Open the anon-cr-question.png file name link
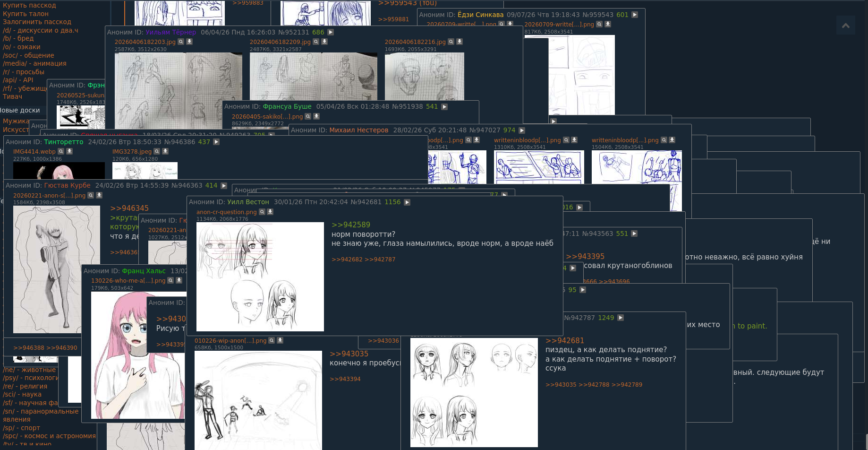 [227, 212]
